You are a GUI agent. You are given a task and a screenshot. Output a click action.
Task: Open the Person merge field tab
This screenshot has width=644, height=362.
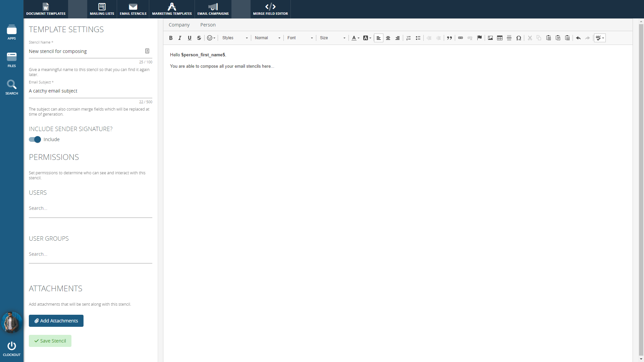coord(208,25)
